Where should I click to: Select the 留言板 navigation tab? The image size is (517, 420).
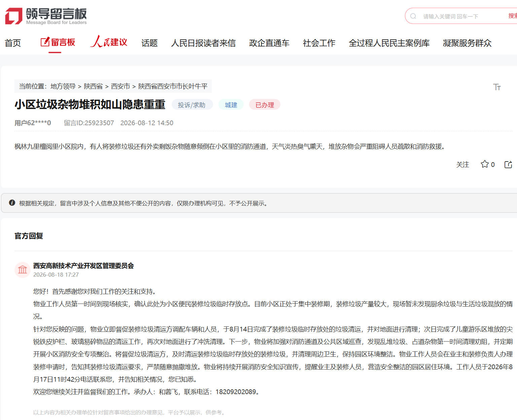pos(58,42)
